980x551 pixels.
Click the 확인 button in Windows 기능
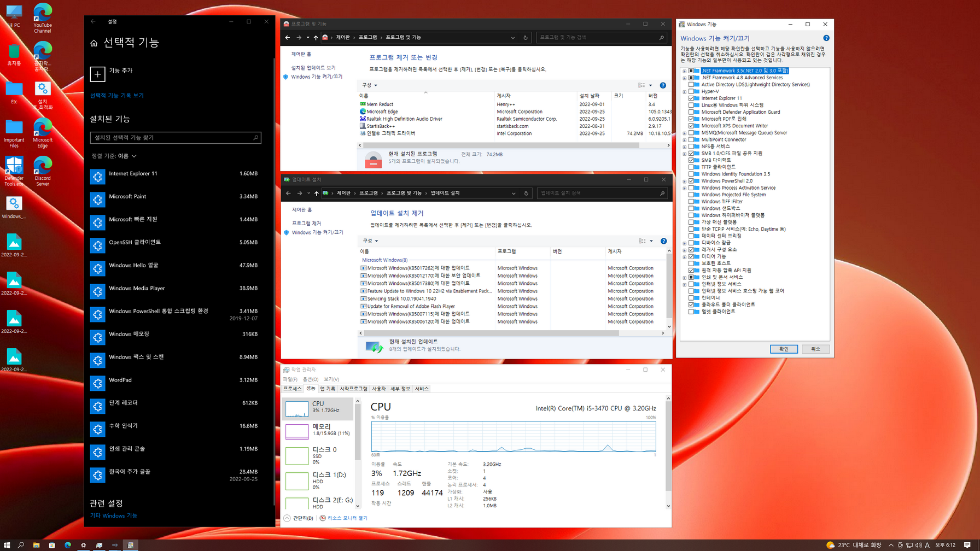click(784, 349)
